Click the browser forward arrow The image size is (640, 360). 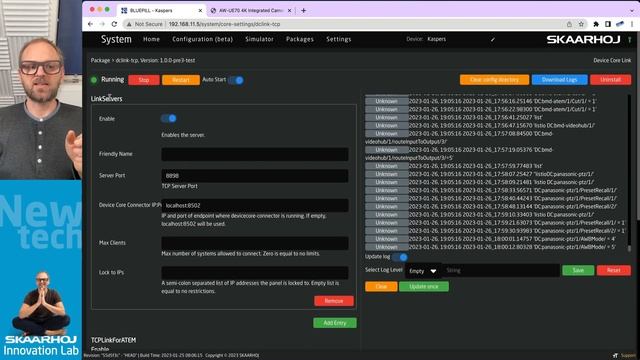click(102, 24)
